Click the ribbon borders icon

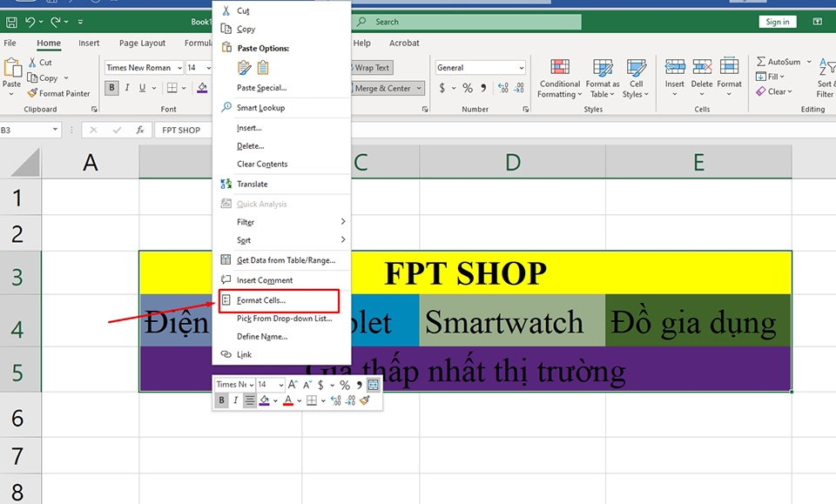(172, 88)
